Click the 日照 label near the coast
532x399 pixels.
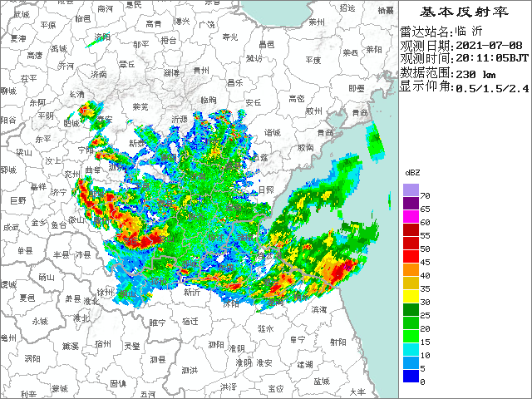(266, 190)
